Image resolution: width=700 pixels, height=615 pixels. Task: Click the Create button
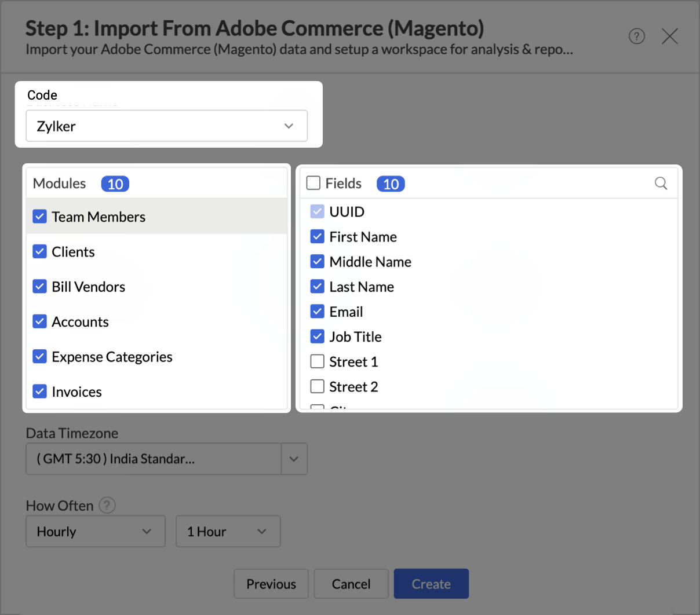pos(431,584)
